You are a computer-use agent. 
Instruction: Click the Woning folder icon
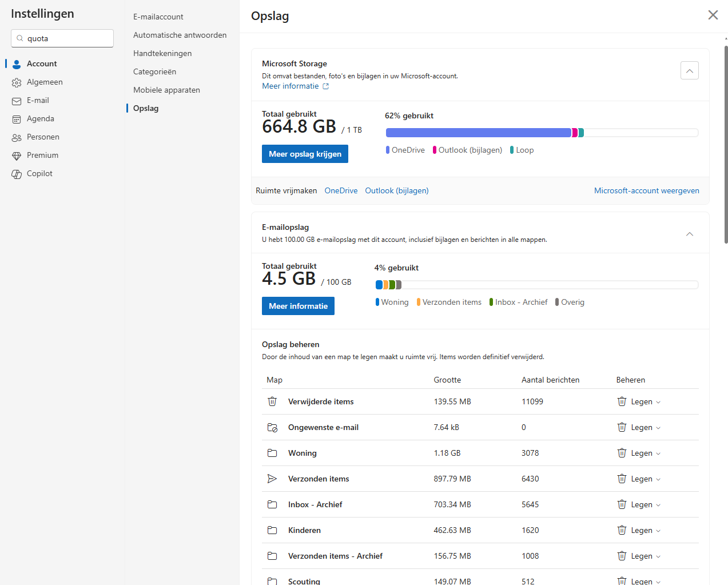[272, 453]
